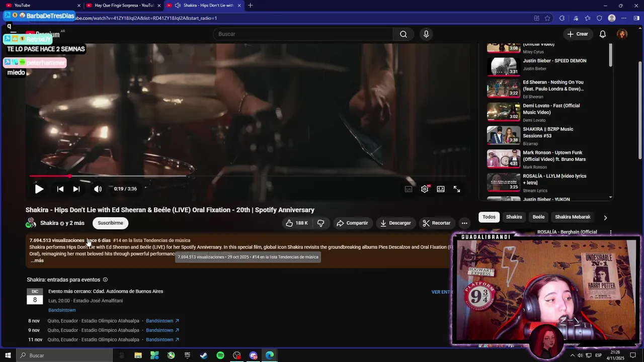Clip the video with Recortar
Image resolution: width=644 pixels, height=362 pixels.
click(437, 223)
